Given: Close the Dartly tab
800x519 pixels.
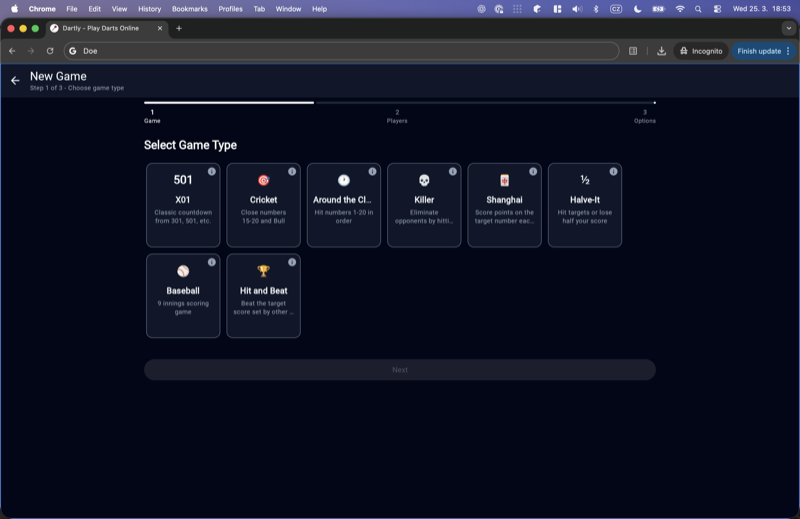Looking at the screenshot, I should point(160,29).
